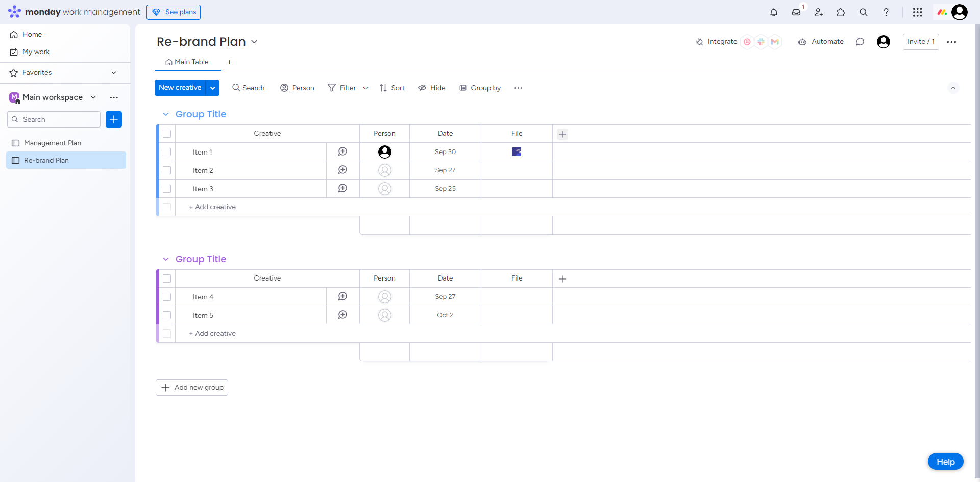
Task: Switch to the Main Table tab
Action: click(x=187, y=62)
